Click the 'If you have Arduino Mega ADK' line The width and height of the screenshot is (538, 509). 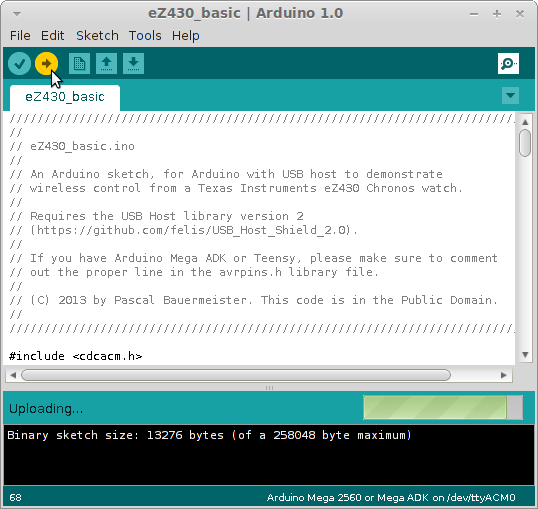[x=254, y=258]
